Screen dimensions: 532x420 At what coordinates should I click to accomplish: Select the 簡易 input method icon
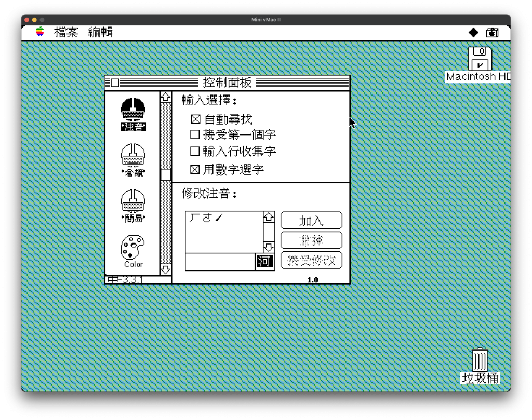(133, 205)
